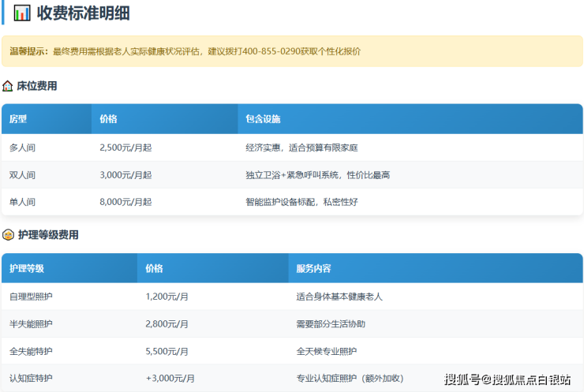Click the 包含设施 column header

pyautogui.click(x=263, y=119)
